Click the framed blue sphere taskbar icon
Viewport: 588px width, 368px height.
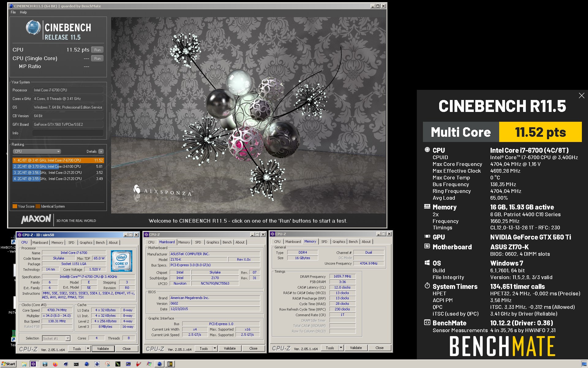pos(97,364)
